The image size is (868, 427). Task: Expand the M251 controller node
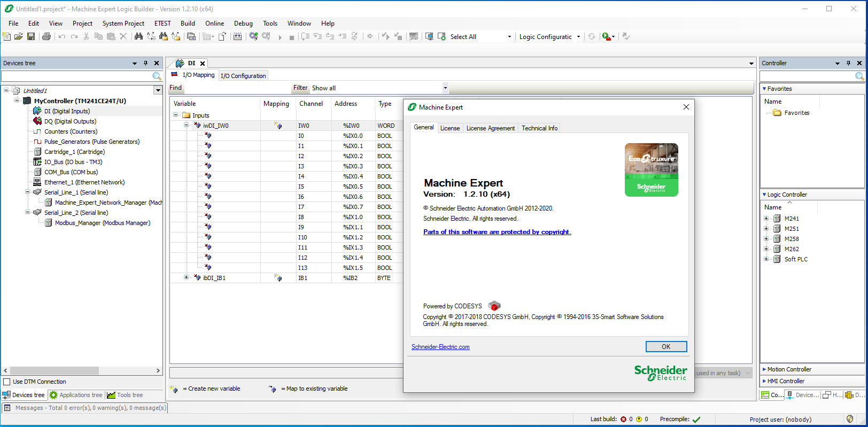(766, 229)
